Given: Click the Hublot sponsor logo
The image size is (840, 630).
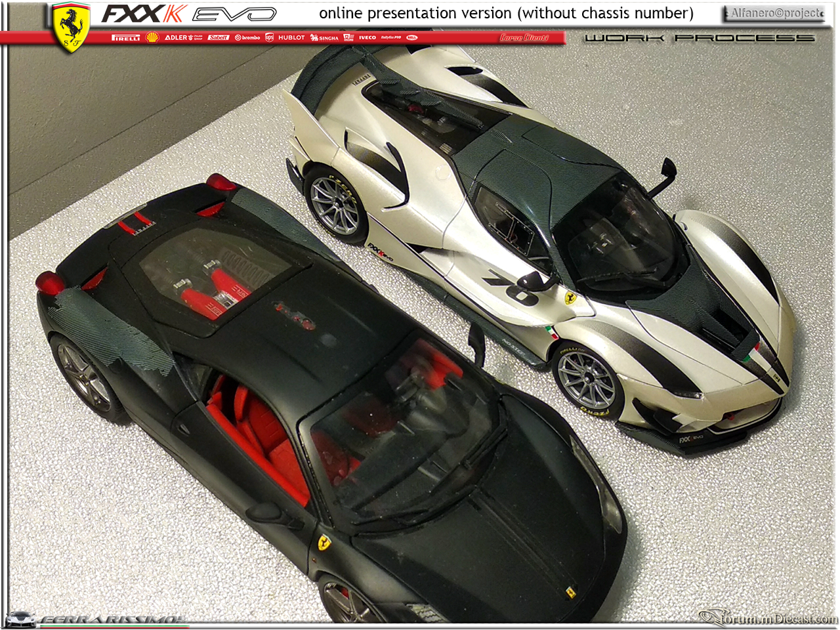Looking at the screenshot, I should point(291,37).
